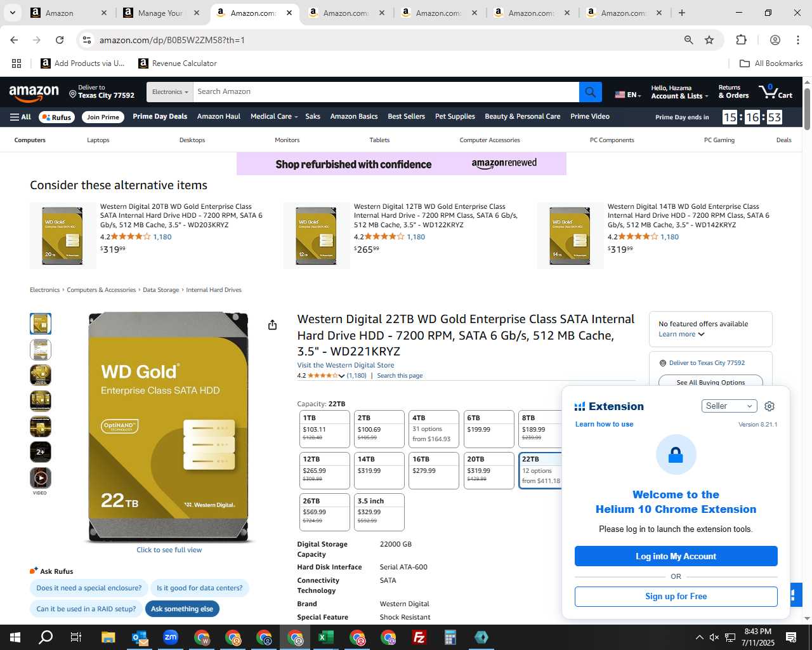
Task: Open Windows taskbar search
Action: click(x=46, y=637)
